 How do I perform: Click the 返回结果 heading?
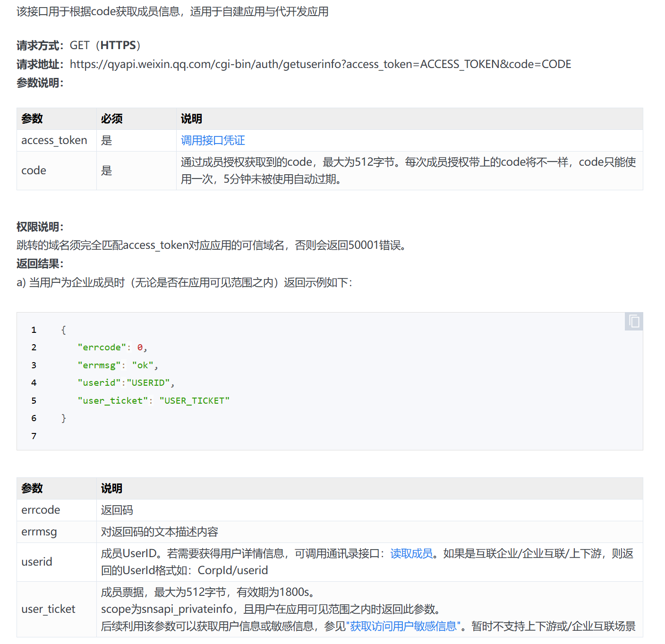point(39,264)
